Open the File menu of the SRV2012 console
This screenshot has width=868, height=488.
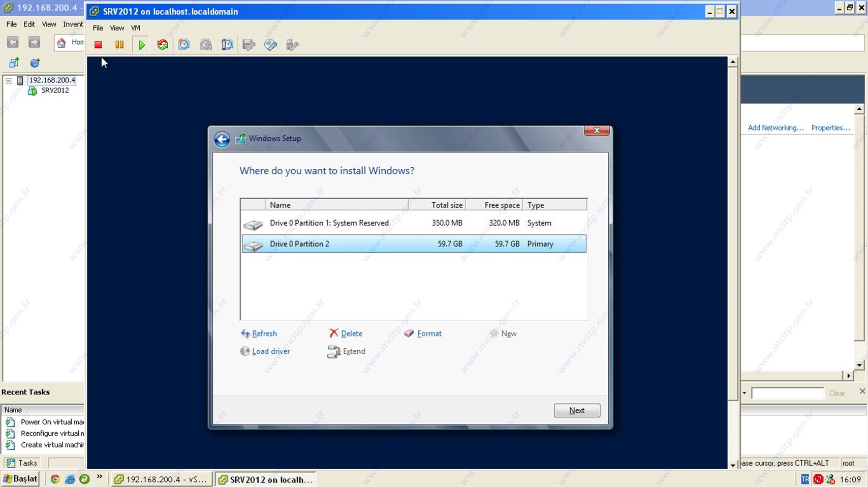click(98, 28)
